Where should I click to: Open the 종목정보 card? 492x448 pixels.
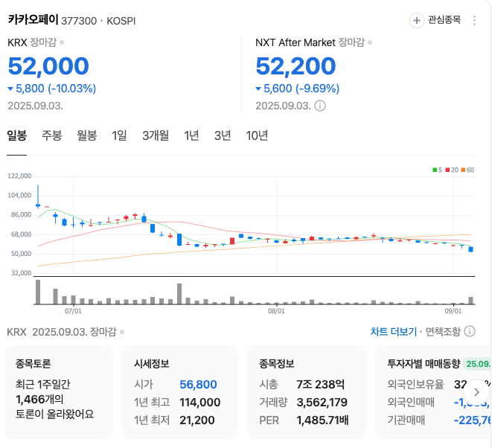307,392
